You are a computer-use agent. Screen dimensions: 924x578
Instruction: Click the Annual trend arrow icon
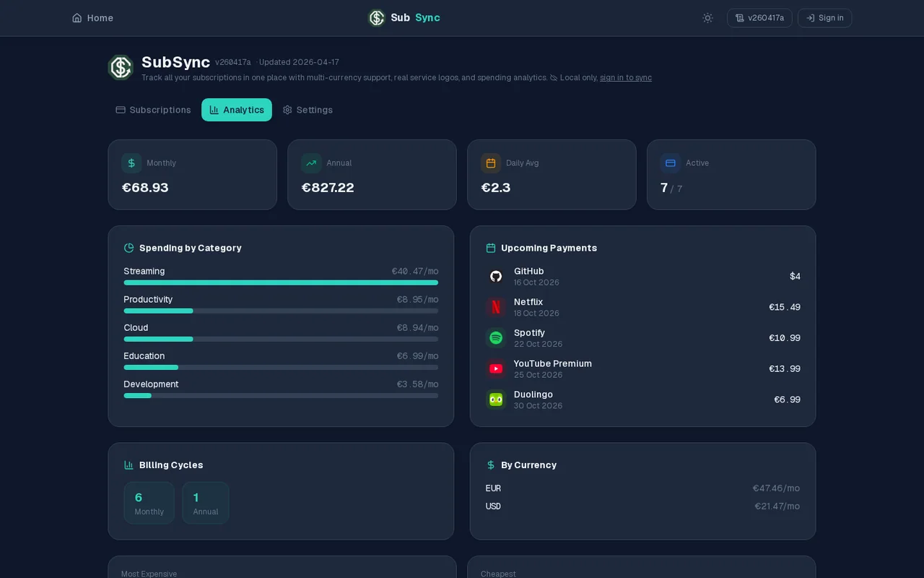tap(311, 163)
